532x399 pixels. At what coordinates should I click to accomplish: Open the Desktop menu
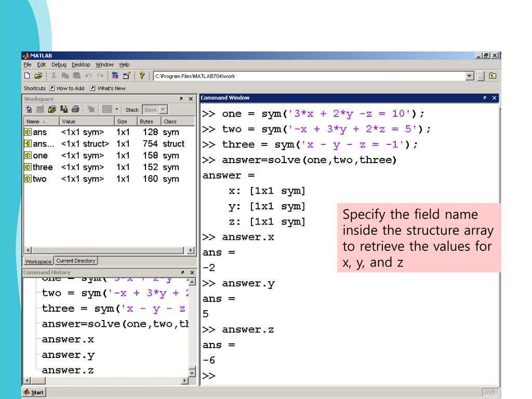click(81, 64)
